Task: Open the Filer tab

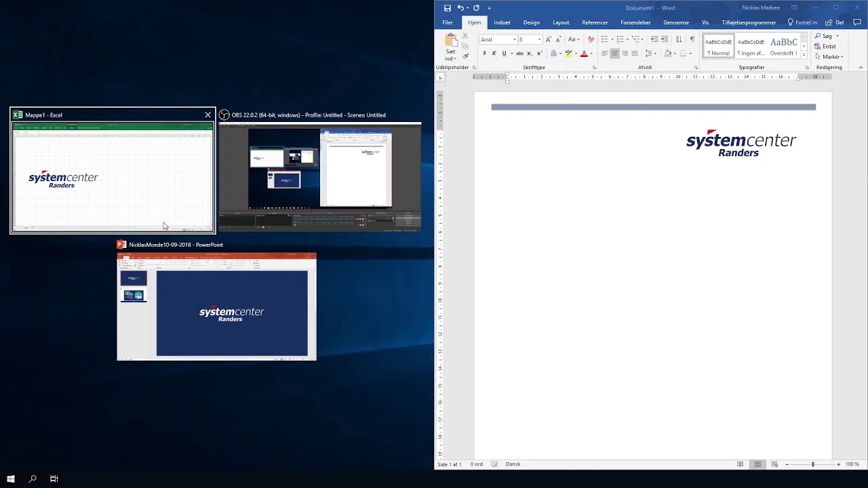Action: point(448,22)
